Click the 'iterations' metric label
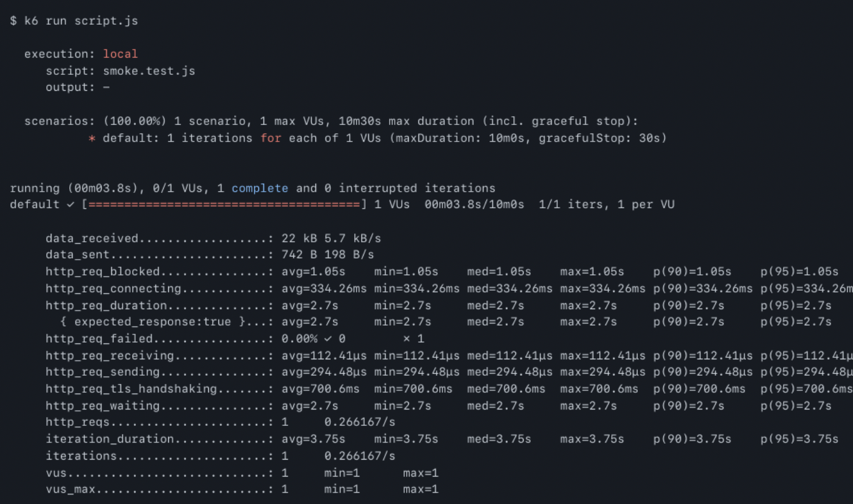 (x=81, y=456)
